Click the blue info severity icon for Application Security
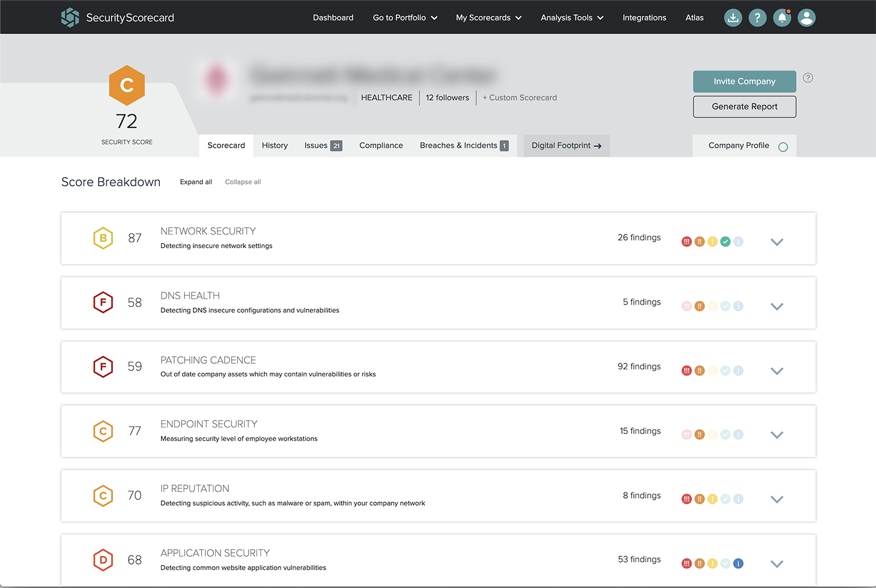 [x=738, y=563]
